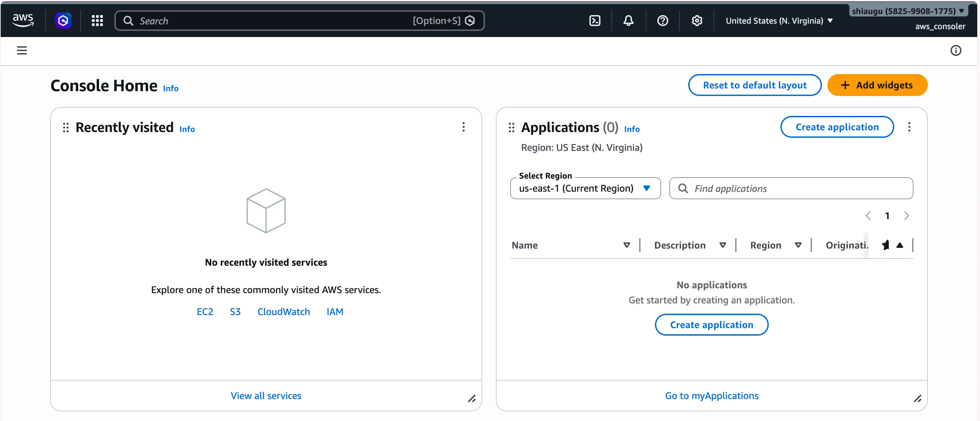Image resolution: width=980 pixels, height=421 pixels.
Task: Click Go to myApplications link
Action: click(712, 396)
